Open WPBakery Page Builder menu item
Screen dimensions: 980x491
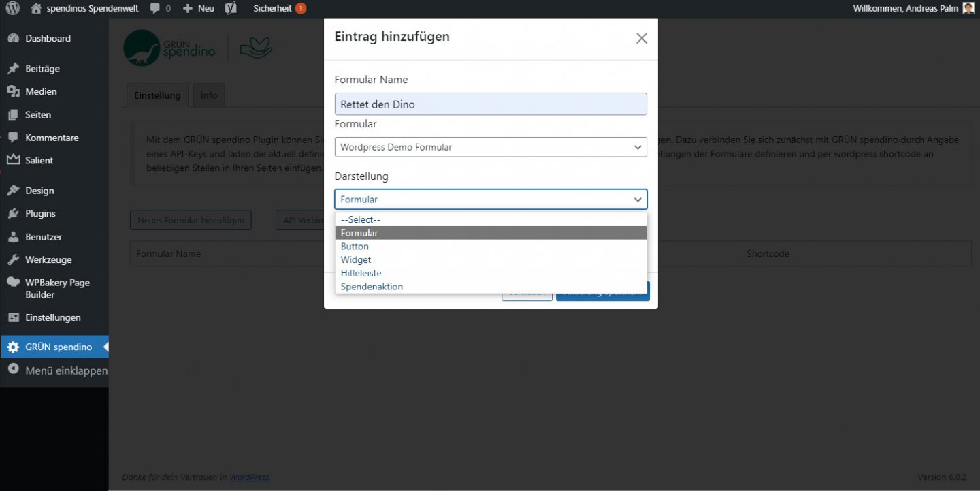click(x=57, y=288)
